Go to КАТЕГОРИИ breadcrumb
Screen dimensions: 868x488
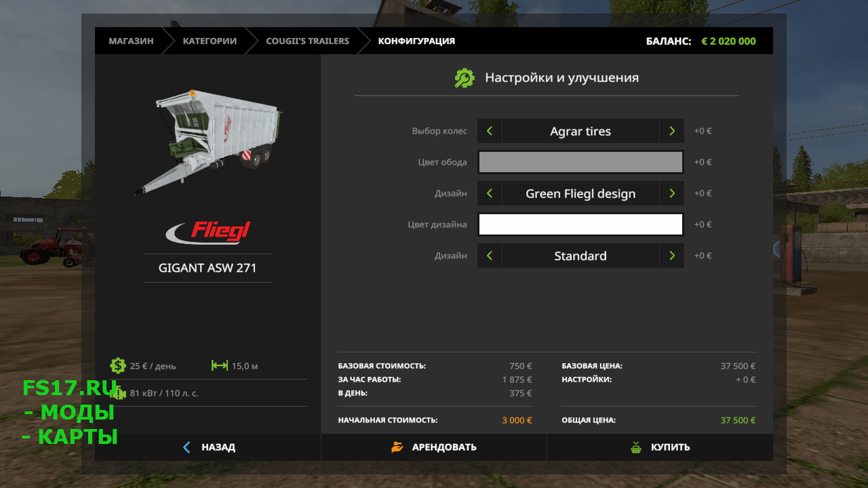[x=210, y=41]
